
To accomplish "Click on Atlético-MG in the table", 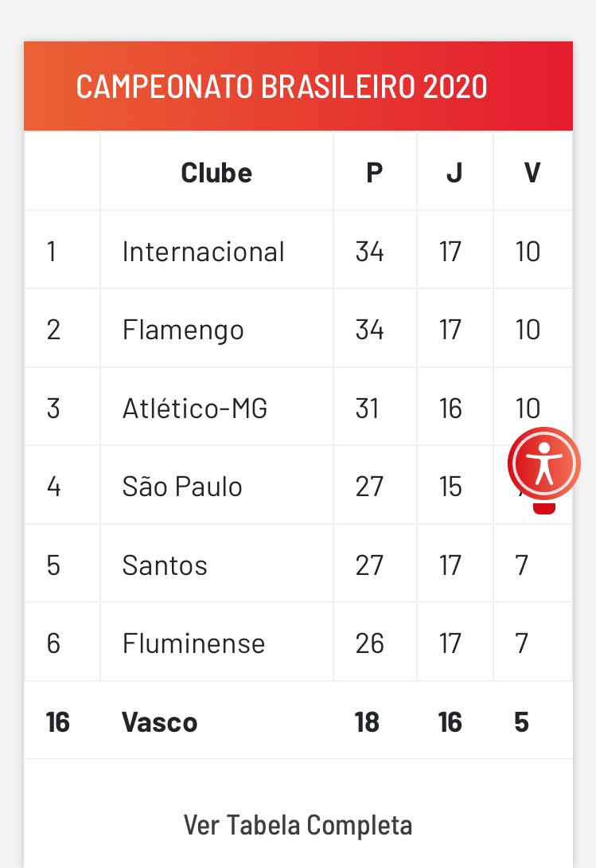I will pos(195,409).
